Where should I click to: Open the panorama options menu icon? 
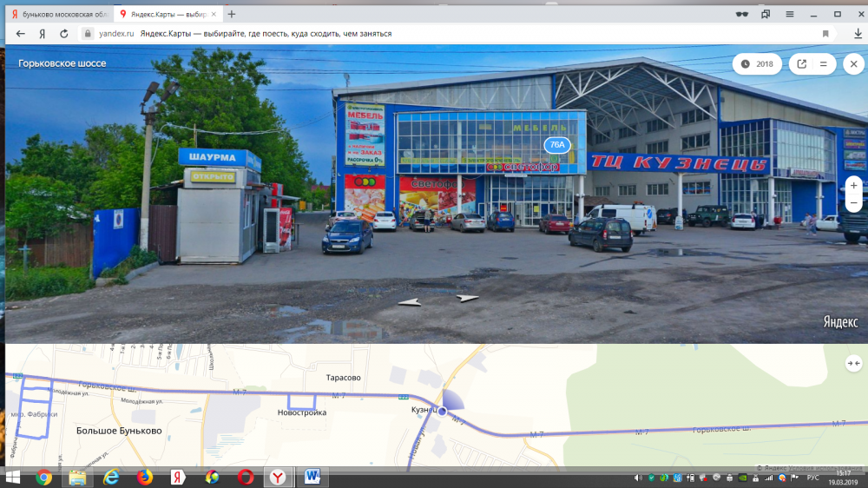(823, 64)
